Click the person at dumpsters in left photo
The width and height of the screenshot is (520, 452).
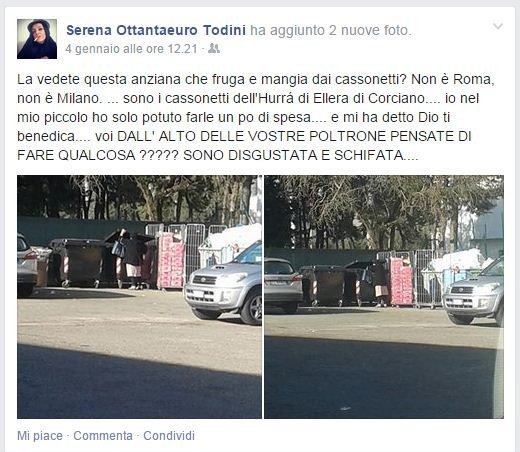[x=133, y=260]
